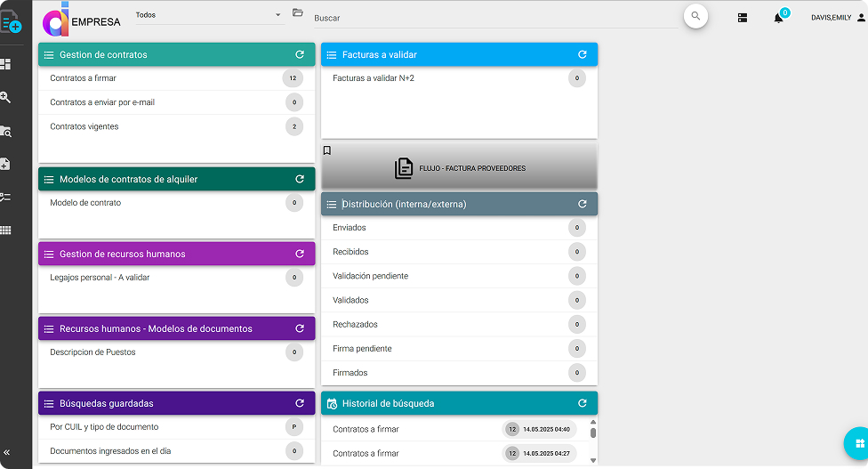Open the task checklist icon in sidebar
The height and width of the screenshot is (469, 868).
[x=5, y=197]
